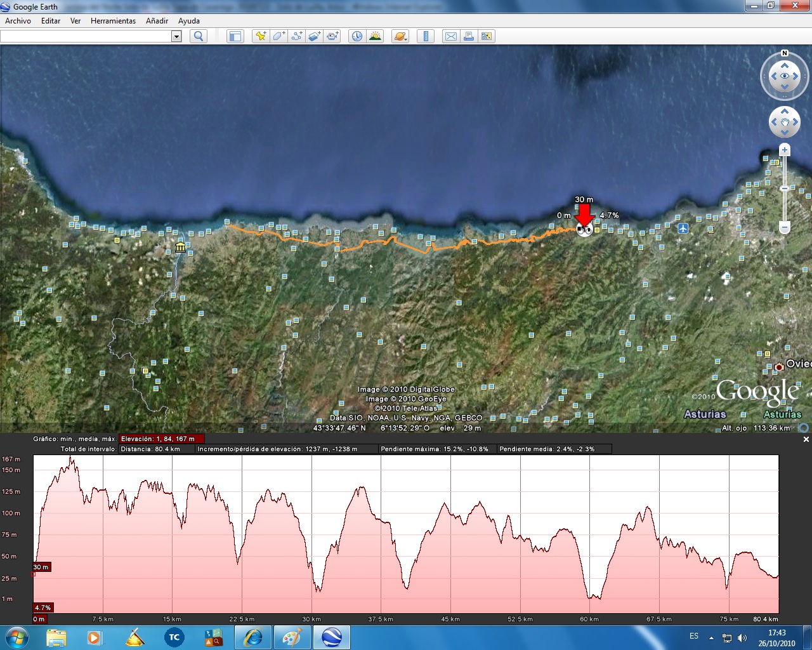Close the elevation profile panel
812x650 pixels.
806,439
